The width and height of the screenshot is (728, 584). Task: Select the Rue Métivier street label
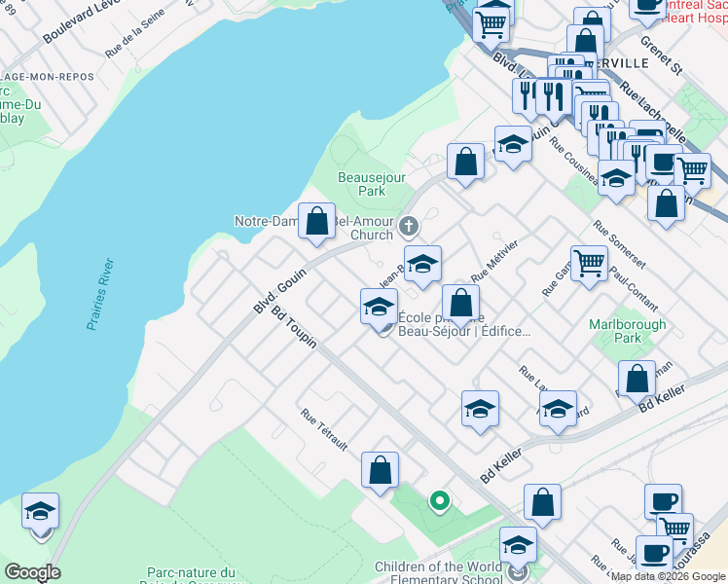tap(494, 262)
